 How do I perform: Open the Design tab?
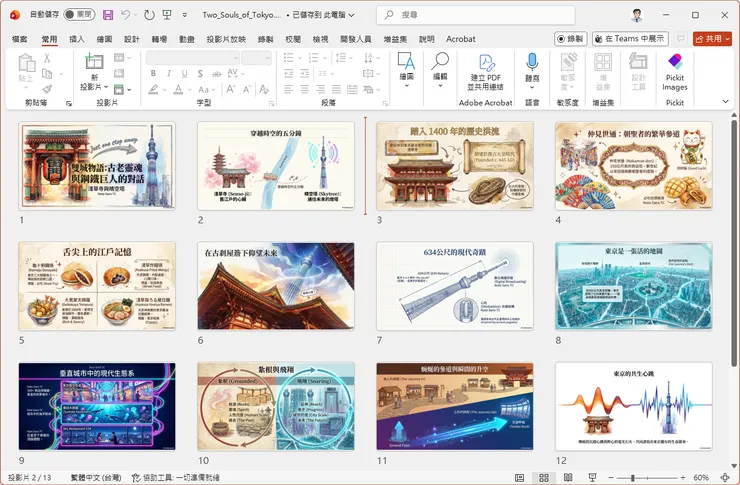pyautogui.click(x=132, y=39)
